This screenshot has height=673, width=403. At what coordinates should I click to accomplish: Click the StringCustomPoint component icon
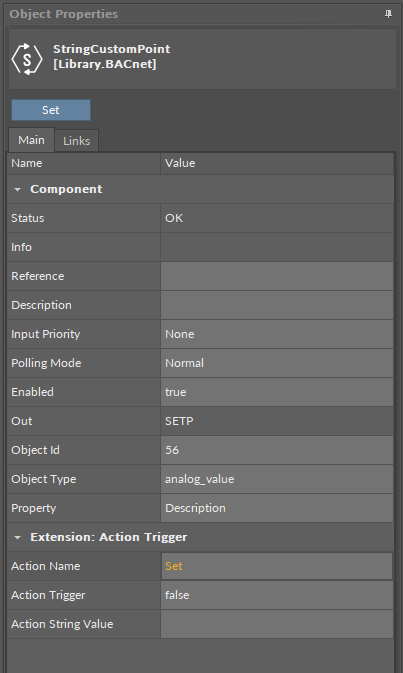pos(27,59)
